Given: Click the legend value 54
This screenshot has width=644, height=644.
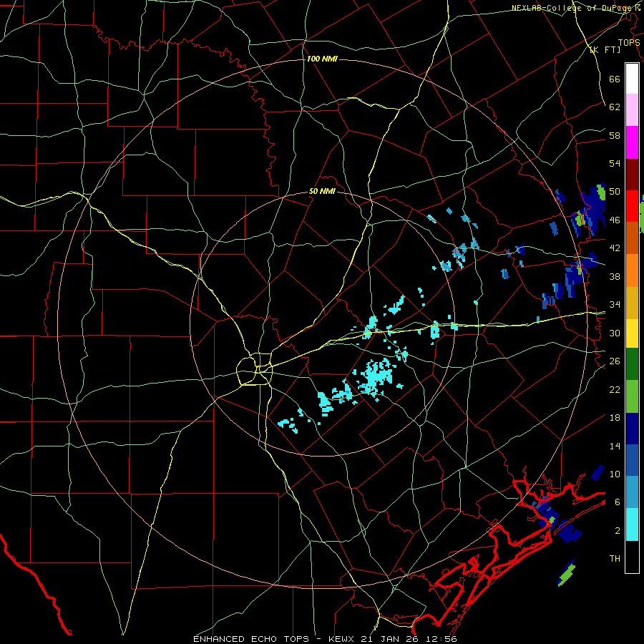Looking at the screenshot, I should [615, 163].
